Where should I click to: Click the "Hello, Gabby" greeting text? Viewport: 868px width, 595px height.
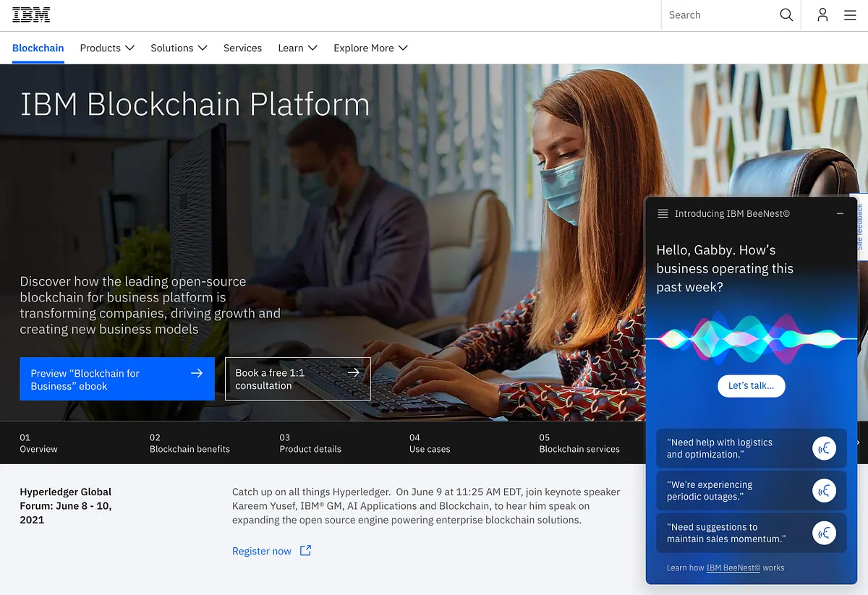[x=725, y=268]
